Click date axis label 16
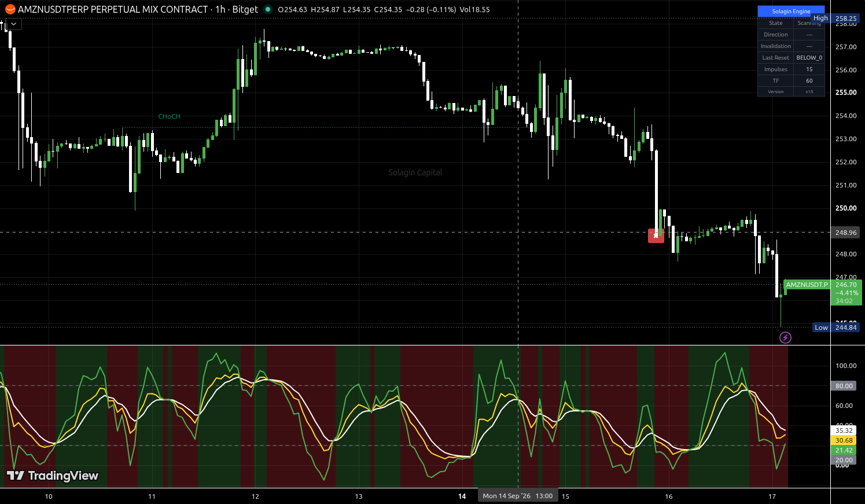865x504 pixels. [x=669, y=496]
